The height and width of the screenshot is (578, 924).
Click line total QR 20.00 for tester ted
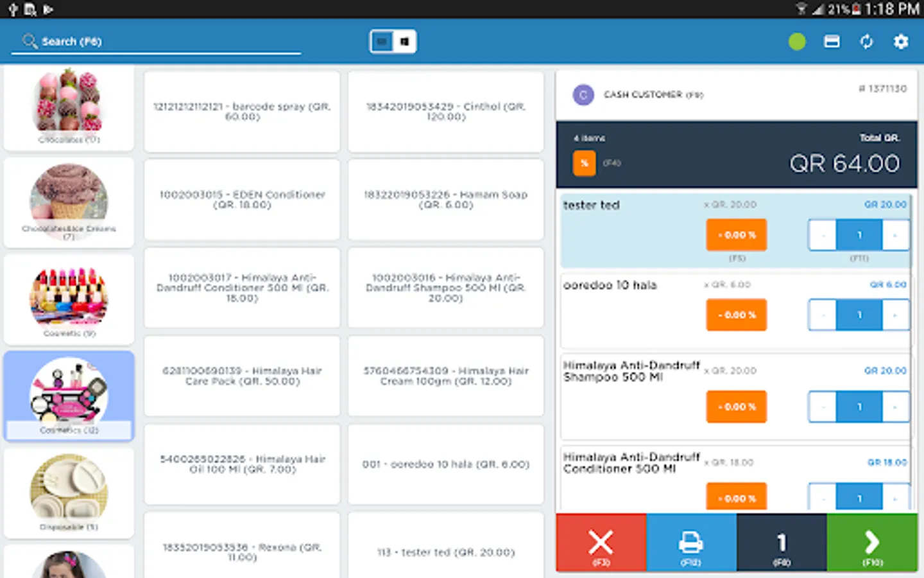(885, 204)
